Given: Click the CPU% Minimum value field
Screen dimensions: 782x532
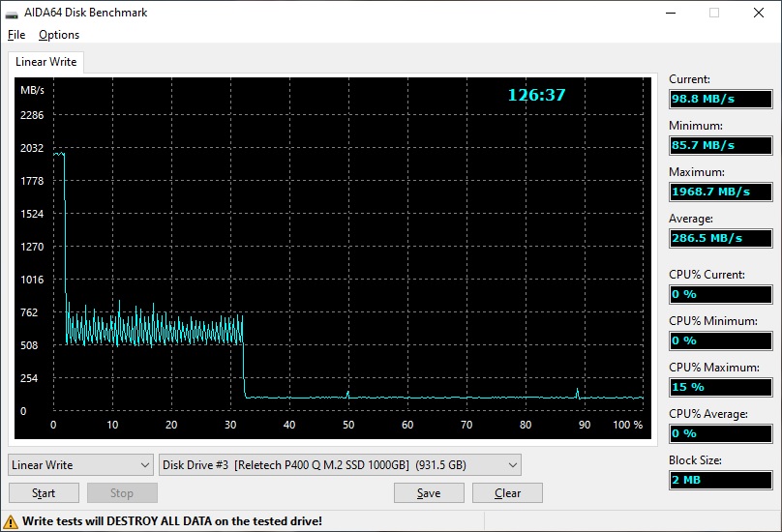Looking at the screenshot, I should pos(721,340).
